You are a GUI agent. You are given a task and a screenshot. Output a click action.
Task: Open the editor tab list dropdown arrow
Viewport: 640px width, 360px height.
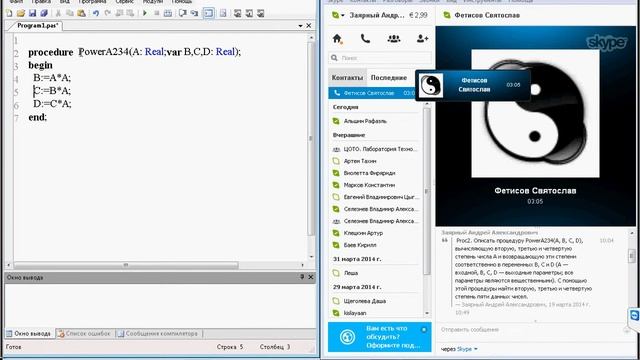[x=300, y=26]
